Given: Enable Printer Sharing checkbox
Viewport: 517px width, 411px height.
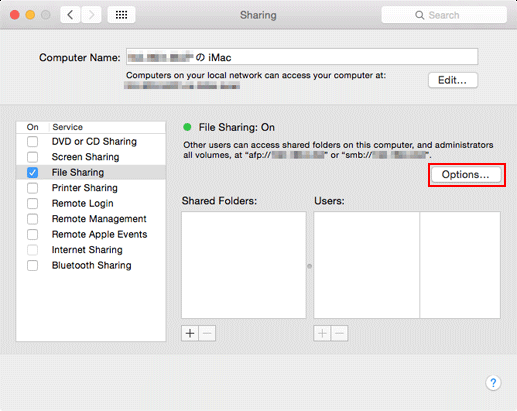Looking at the screenshot, I should pos(32,188).
